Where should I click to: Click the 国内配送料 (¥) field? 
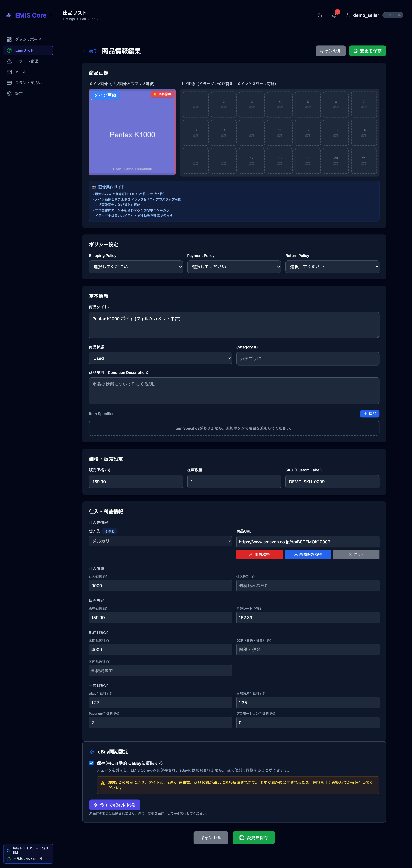(x=160, y=670)
